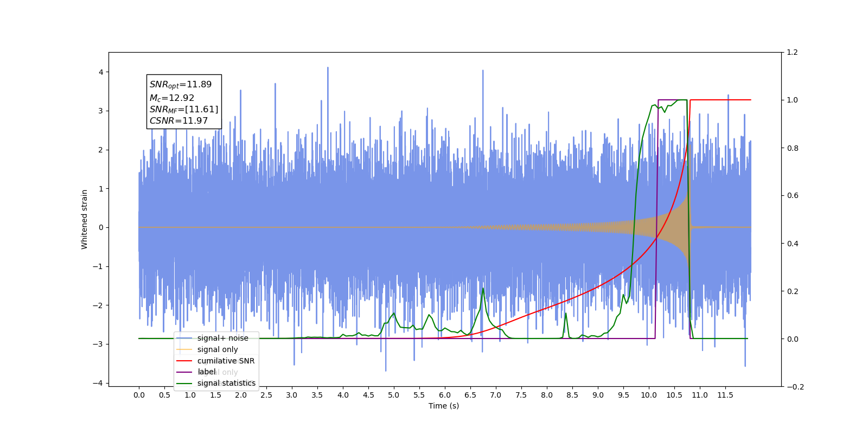Click the CSNR=11.97 annotation text
The width and height of the screenshot is (868, 434).
[178, 120]
